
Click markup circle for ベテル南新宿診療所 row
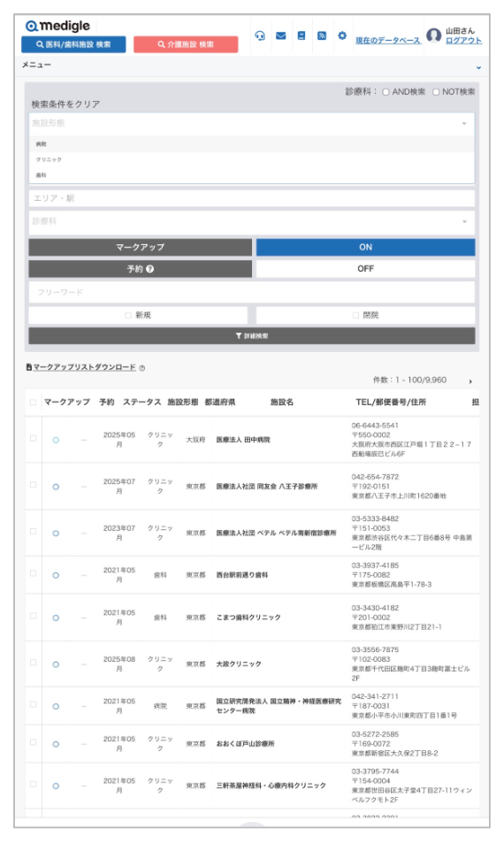pyautogui.click(x=56, y=533)
